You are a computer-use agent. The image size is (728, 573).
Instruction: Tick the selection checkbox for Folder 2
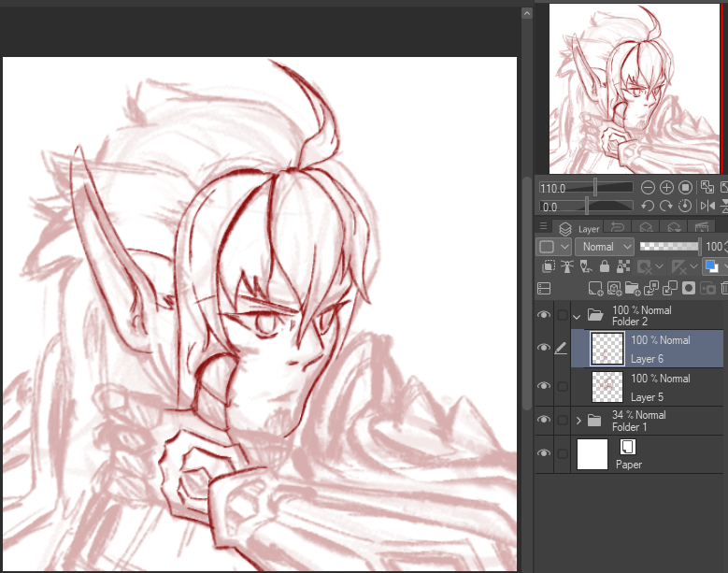point(563,315)
